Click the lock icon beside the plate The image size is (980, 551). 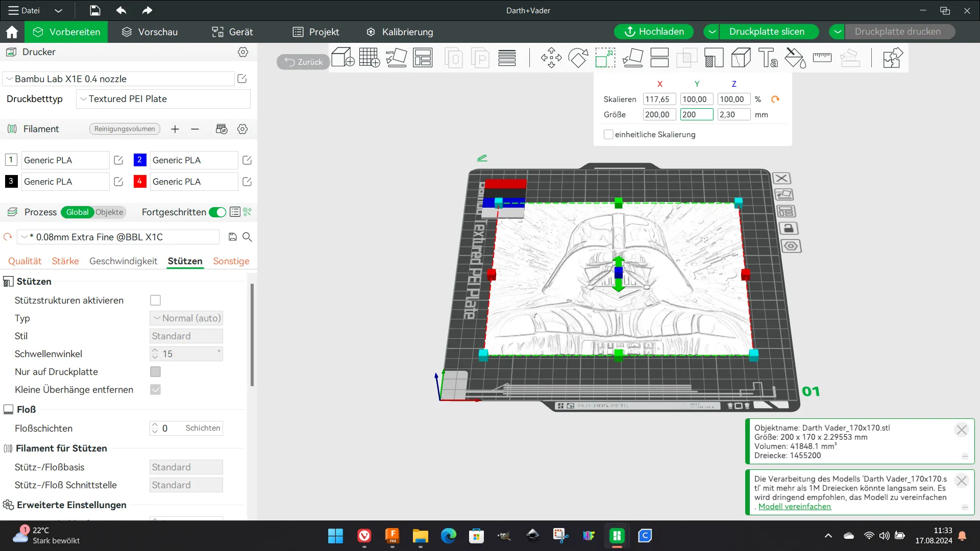[x=788, y=229]
